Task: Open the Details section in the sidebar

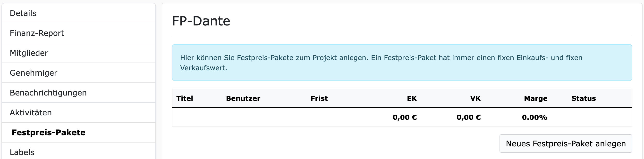Action: [23, 13]
